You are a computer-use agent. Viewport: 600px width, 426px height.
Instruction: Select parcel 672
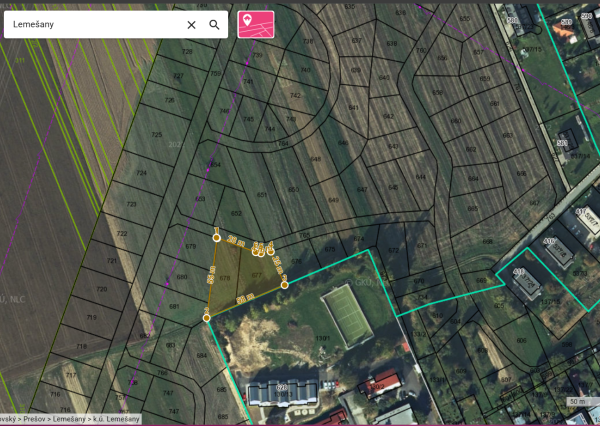393,250
